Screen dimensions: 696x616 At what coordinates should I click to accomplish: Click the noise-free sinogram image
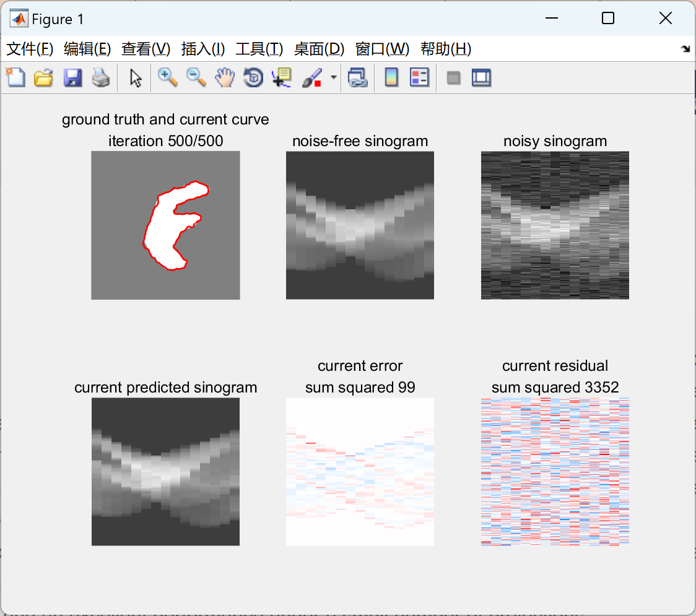[360, 225]
